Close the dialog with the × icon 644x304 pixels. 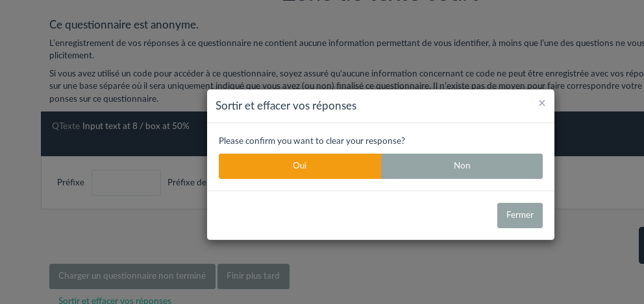(x=541, y=103)
